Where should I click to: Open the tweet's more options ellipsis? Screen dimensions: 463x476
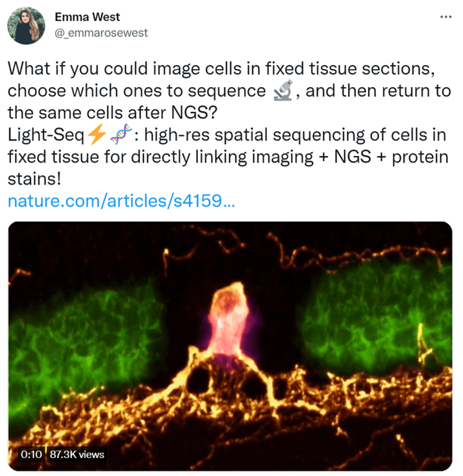[x=445, y=16]
